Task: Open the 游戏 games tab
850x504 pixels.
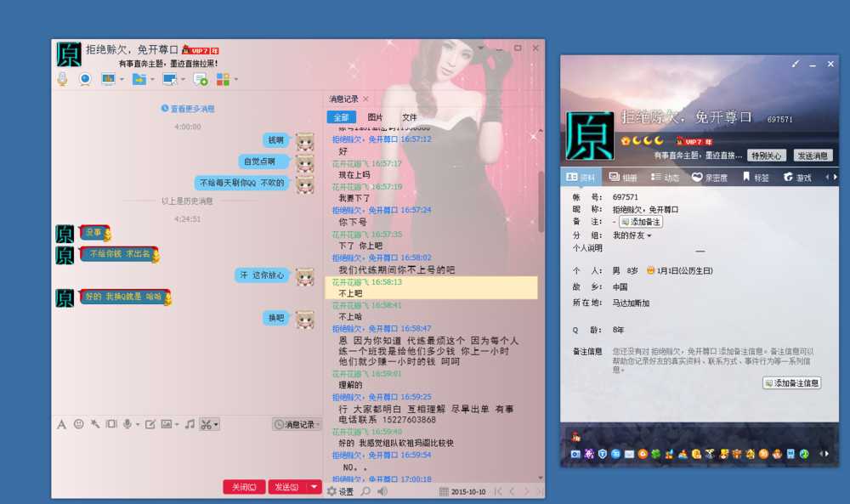Action: pos(797,178)
